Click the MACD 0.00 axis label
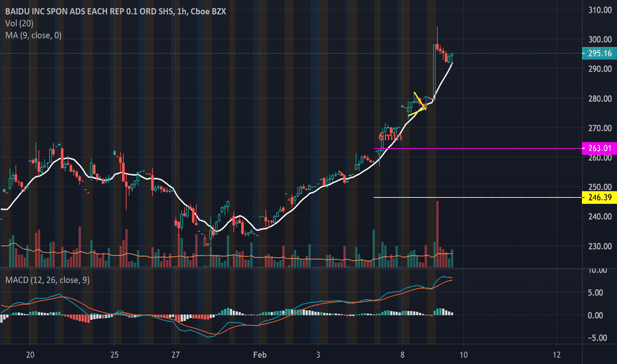This screenshot has height=364, width=617. point(595,316)
